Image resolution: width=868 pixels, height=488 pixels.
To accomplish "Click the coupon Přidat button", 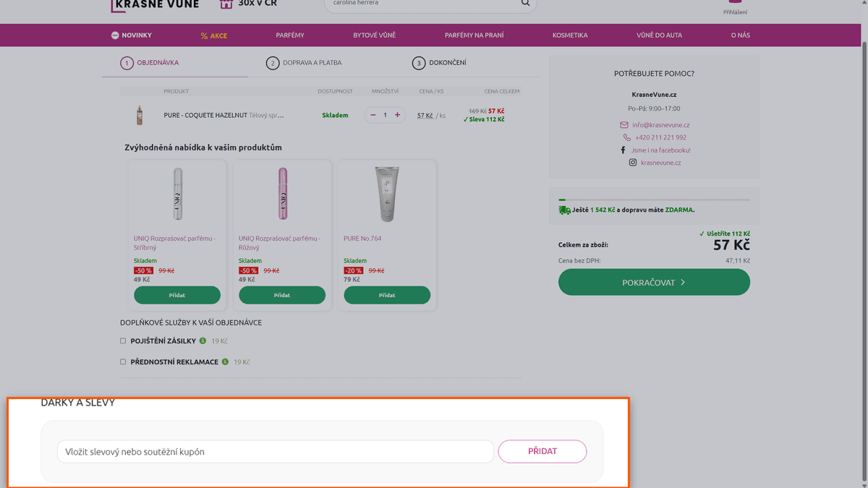I will [x=542, y=451].
